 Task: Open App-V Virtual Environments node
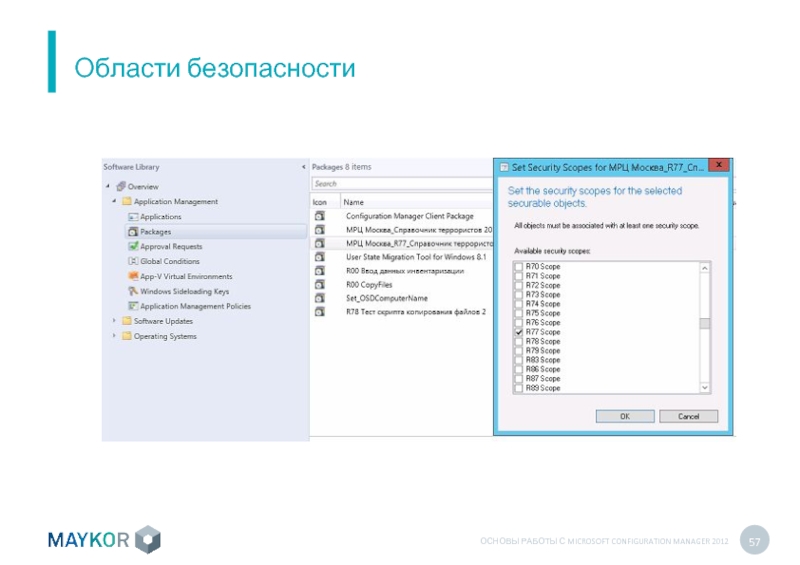(186, 276)
